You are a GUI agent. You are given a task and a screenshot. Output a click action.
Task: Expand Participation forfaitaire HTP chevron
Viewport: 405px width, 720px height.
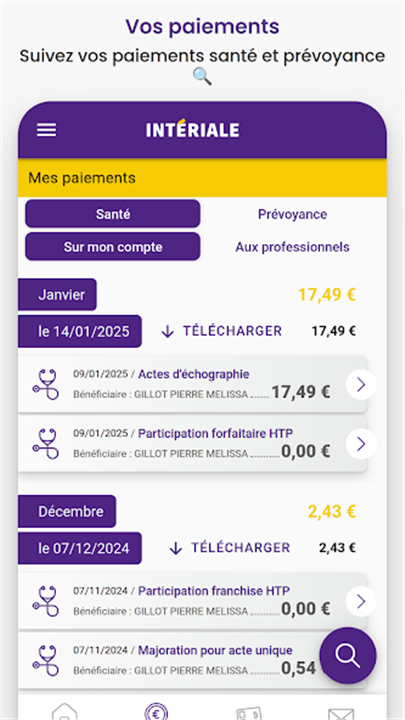point(361,444)
